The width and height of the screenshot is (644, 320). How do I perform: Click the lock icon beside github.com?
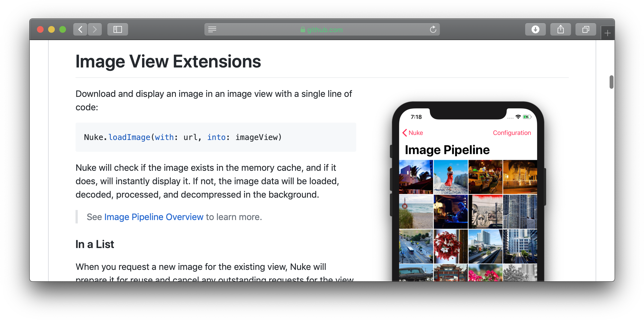tap(303, 29)
